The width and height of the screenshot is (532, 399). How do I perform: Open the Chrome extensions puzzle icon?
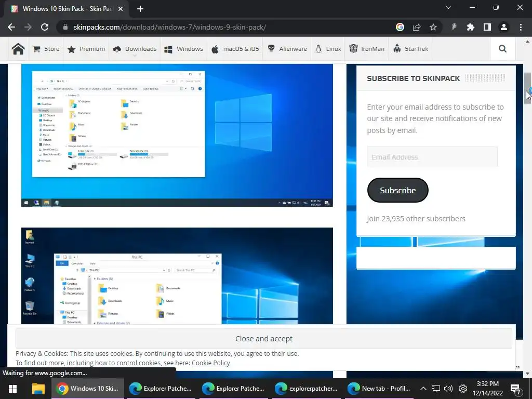pyautogui.click(x=471, y=27)
